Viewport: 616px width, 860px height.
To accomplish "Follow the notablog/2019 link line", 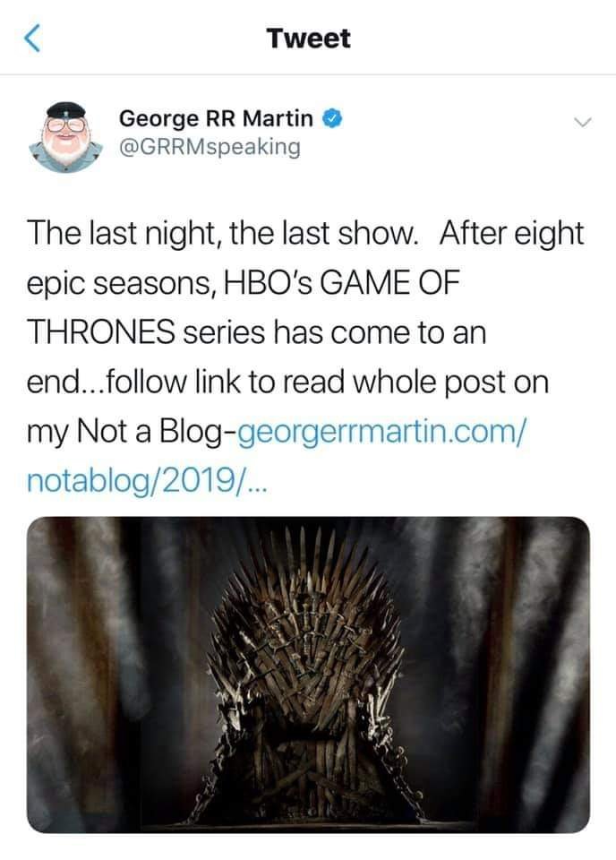I will coord(147,481).
